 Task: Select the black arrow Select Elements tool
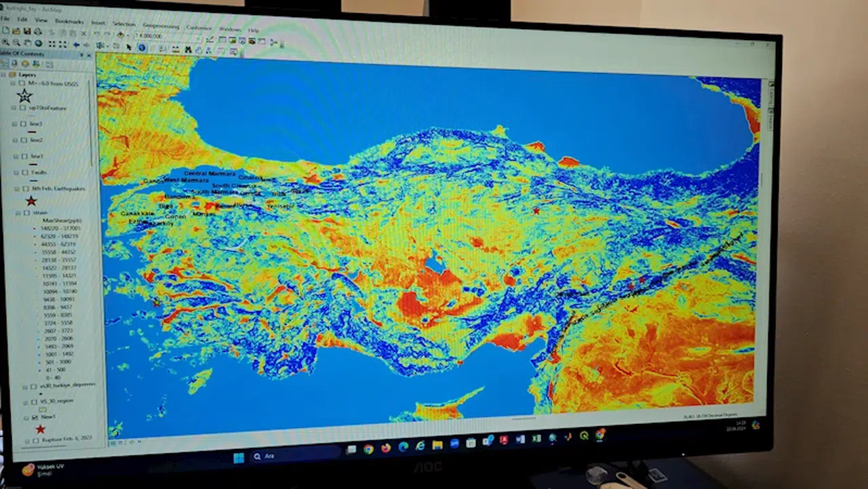pyautogui.click(x=129, y=47)
